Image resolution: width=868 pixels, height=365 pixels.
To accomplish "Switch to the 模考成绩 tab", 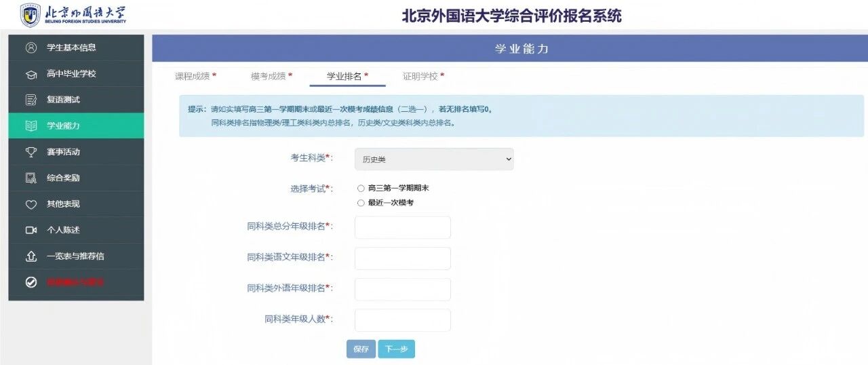I will (x=271, y=76).
